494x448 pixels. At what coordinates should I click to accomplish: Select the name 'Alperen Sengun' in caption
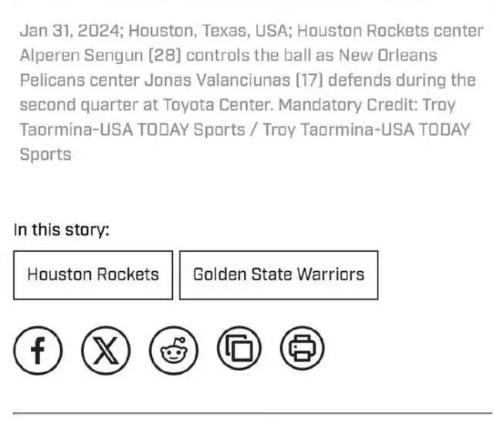(82, 56)
